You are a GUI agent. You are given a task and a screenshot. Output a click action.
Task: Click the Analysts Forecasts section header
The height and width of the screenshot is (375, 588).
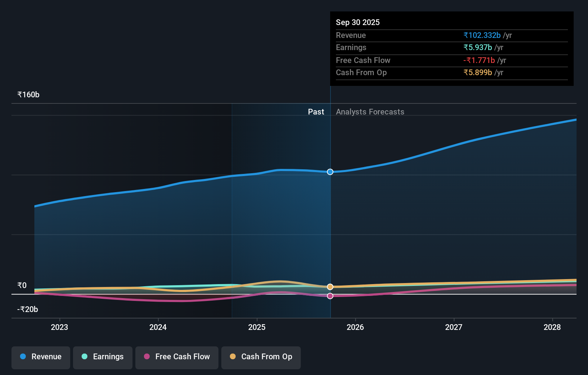tap(370, 112)
